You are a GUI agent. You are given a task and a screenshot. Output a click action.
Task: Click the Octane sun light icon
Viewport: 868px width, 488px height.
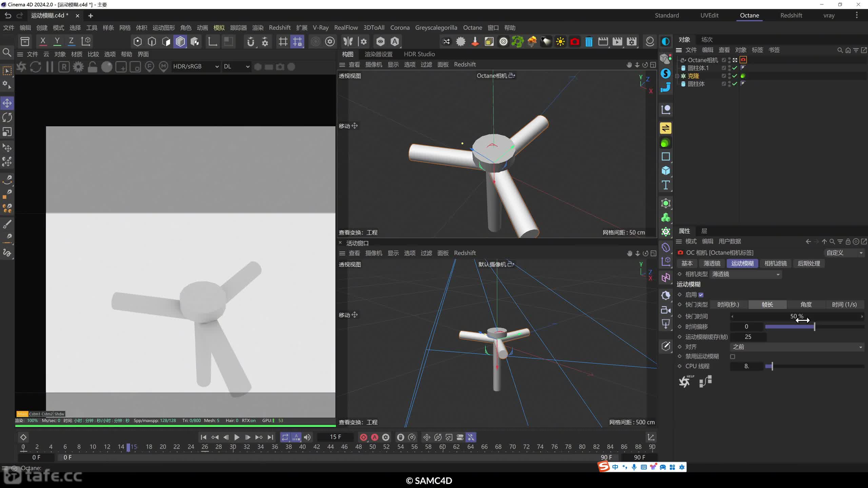[x=560, y=42]
